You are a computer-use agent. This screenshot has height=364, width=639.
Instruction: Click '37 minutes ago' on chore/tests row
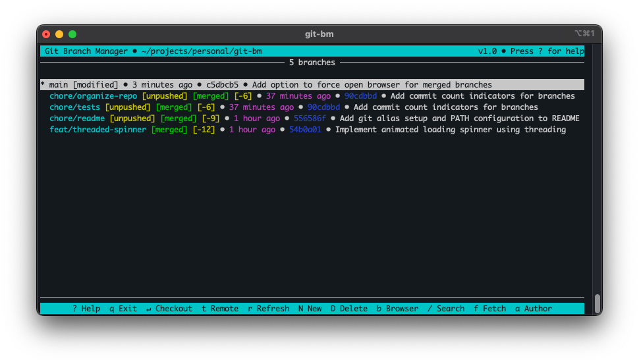[262, 107]
